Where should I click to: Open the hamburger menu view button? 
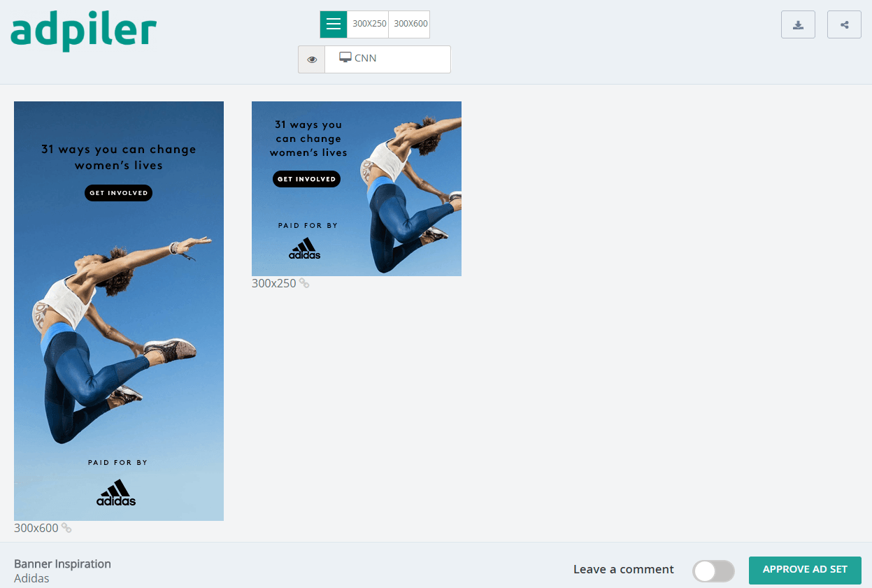point(334,24)
